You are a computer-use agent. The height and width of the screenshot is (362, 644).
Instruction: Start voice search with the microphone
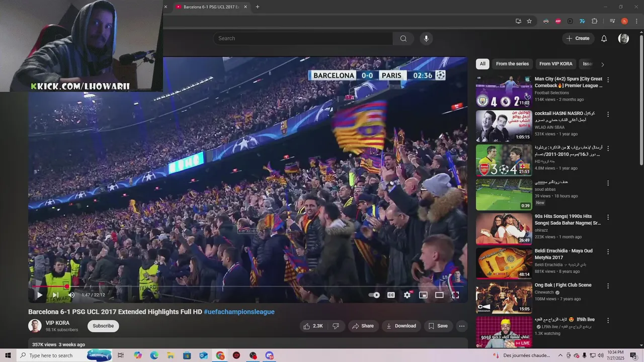426,38
